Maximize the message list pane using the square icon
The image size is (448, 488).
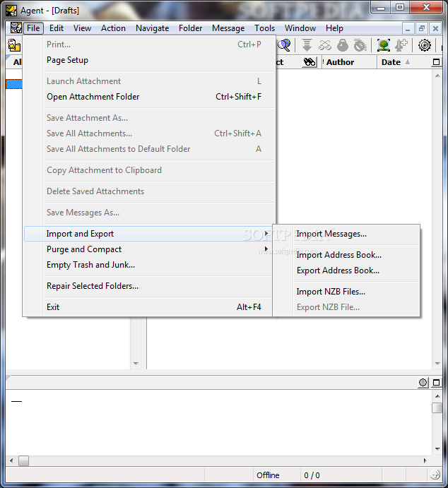click(x=436, y=62)
